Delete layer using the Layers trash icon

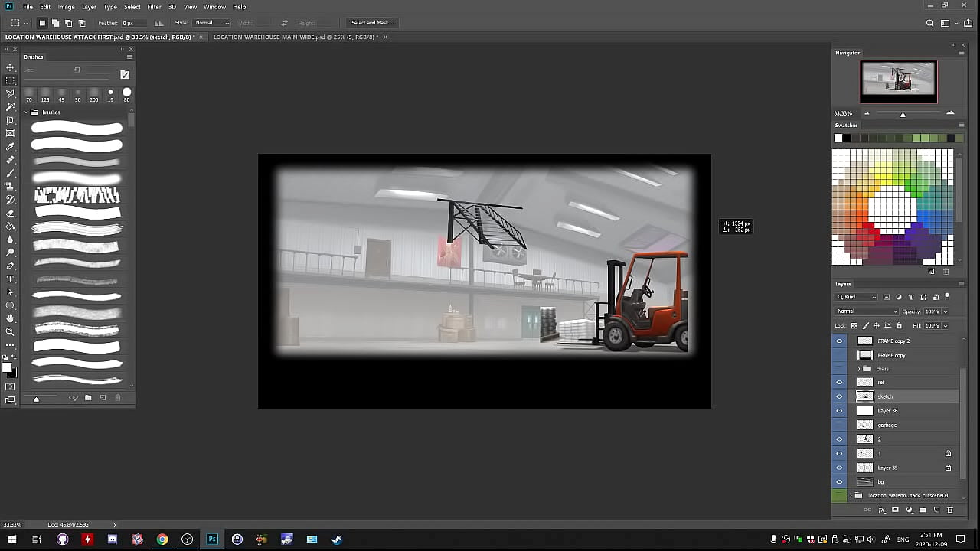tap(950, 510)
